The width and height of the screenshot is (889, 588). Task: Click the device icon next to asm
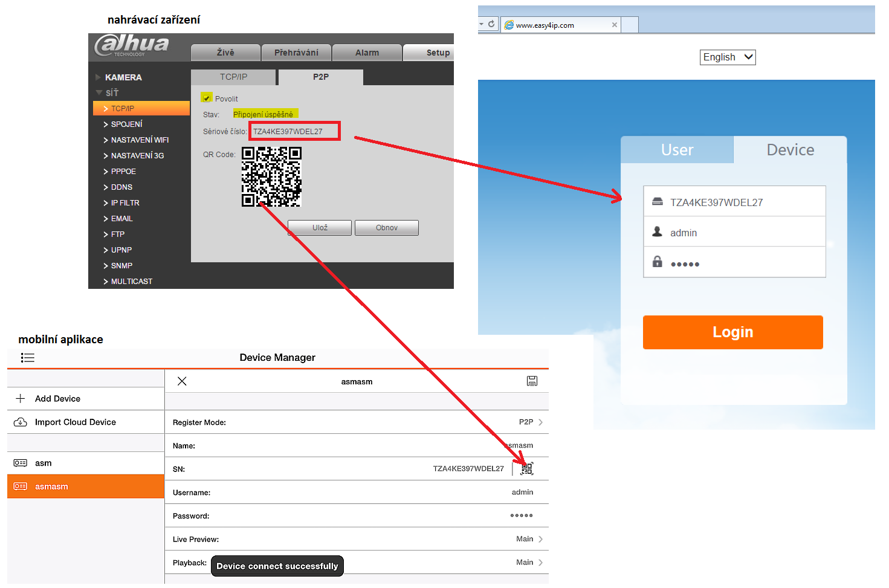(x=21, y=463)
